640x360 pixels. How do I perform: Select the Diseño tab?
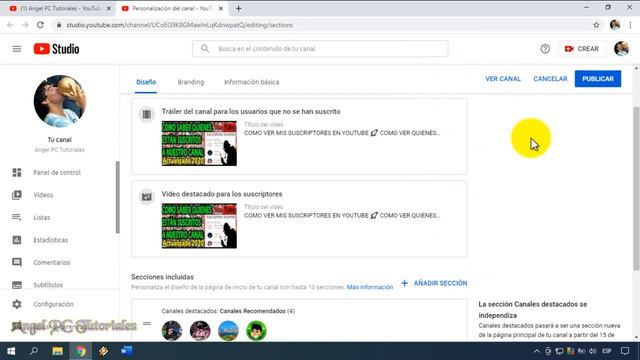[146, 82]
